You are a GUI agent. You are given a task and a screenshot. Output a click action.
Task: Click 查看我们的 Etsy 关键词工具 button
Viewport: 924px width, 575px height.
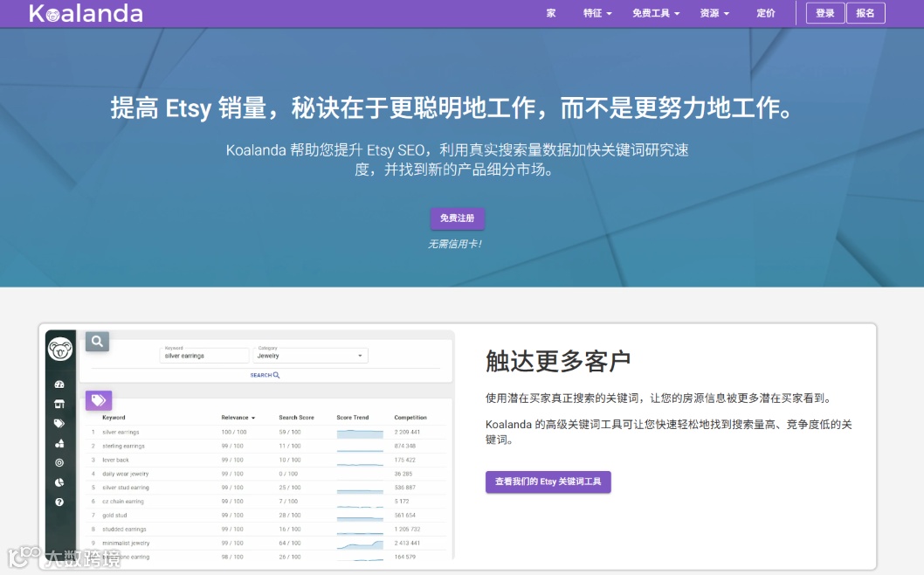548,481
